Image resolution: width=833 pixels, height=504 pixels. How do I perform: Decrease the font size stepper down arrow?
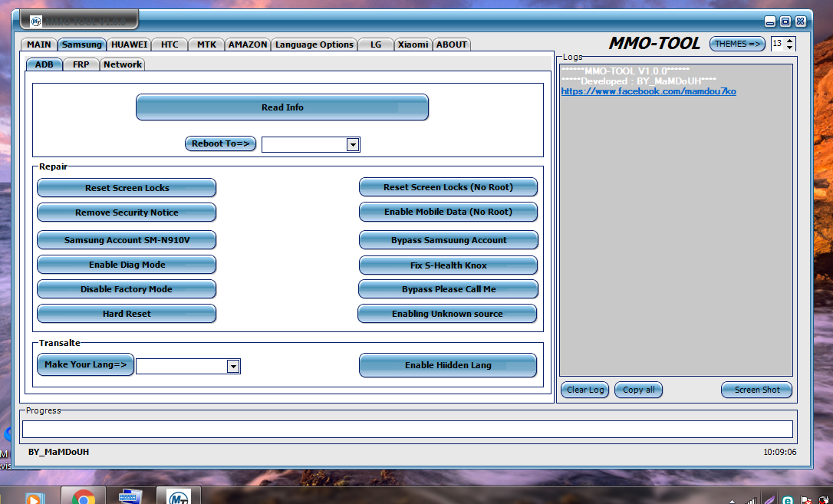(x=789, y=48)
